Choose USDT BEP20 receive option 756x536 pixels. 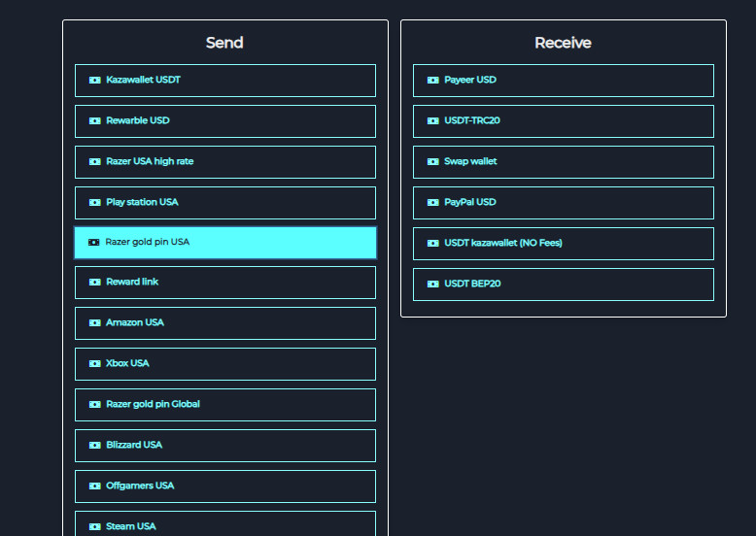click(x=564, y=285)
